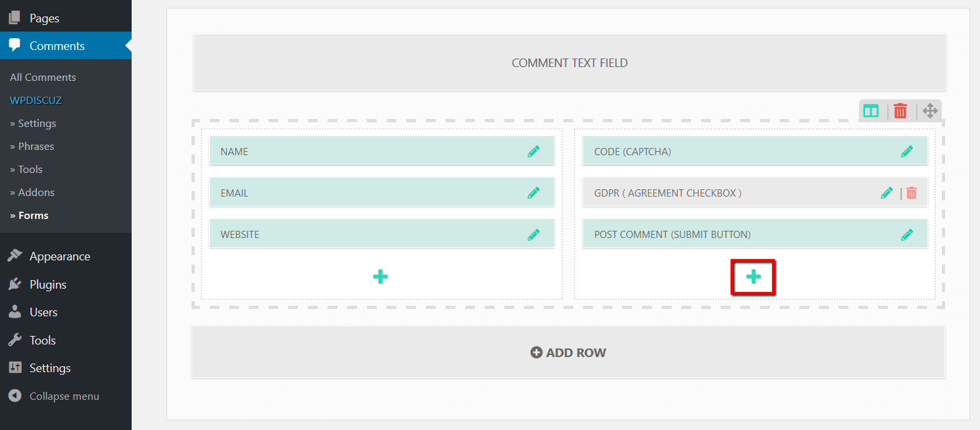Edit the CODE (CAPTCHA) field pencil icon

click(x=907, y=151)
